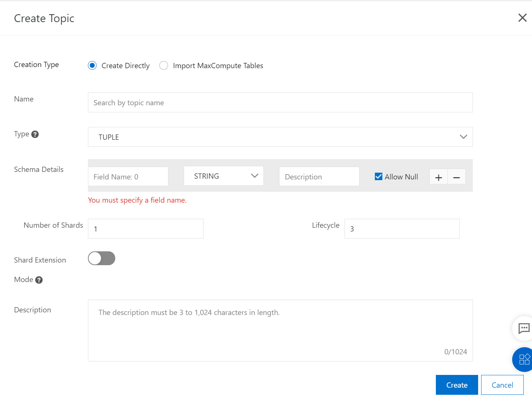
Task: Select the Create Directly radio option
Action: tap(92, 66)
